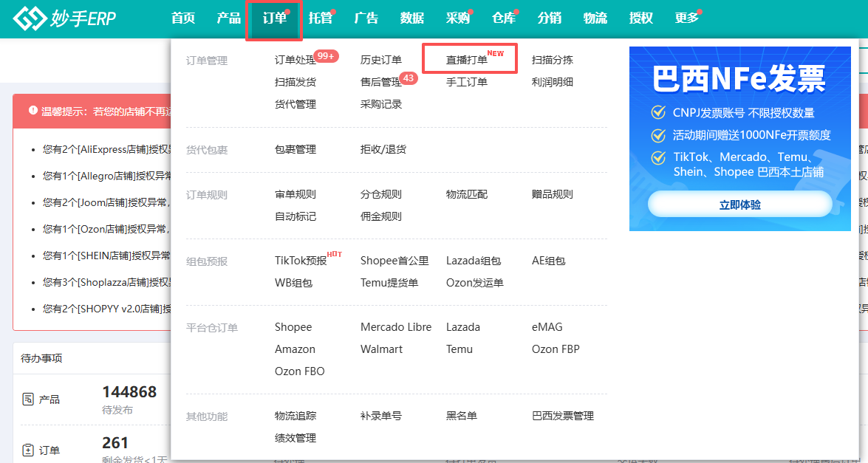868x463 pixels.
Task: Open 手工订单
Action: click(x=467, y=82)
